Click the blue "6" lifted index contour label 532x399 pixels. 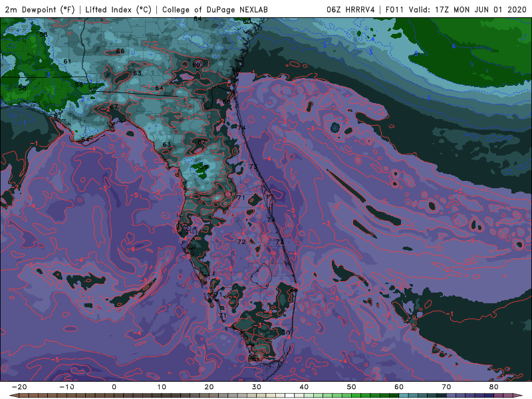454,46
